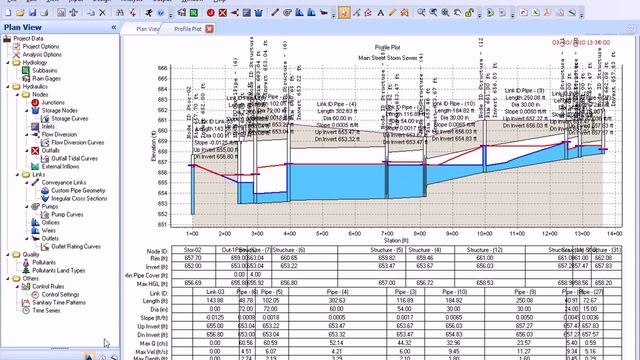Click the Print toolbar icon

coord(44,13)
